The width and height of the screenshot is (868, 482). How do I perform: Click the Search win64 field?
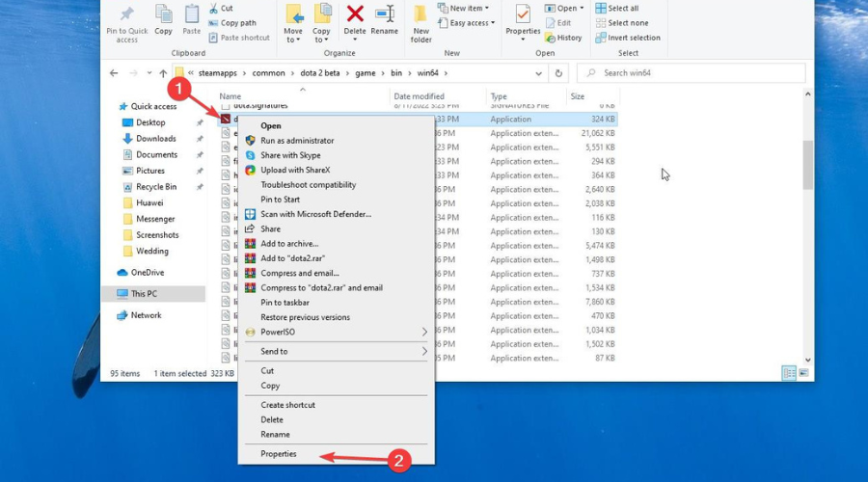pyautogui.click(x=691, y=73)
